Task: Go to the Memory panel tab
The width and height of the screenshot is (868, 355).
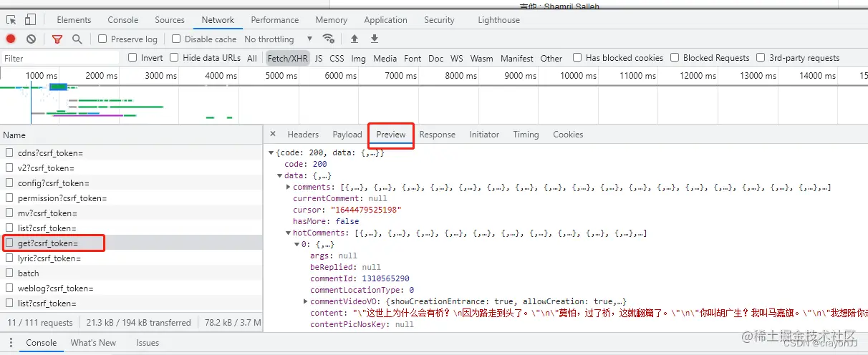Action: 332,20
